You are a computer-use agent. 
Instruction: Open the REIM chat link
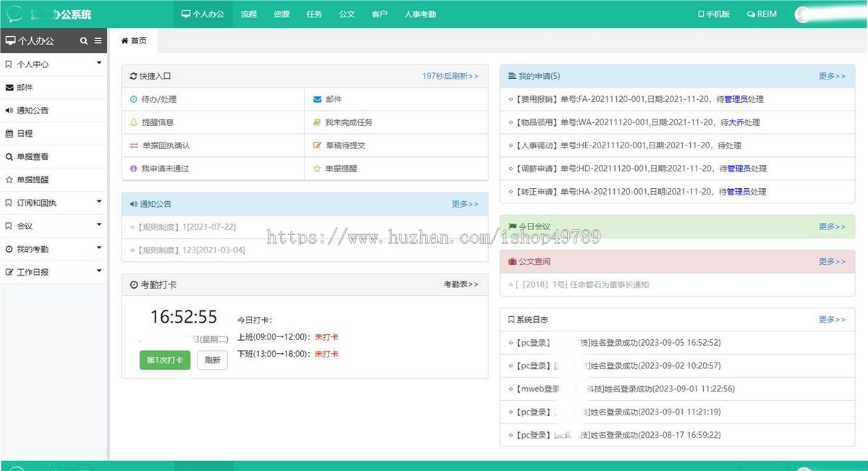click(x=762, y=14)
